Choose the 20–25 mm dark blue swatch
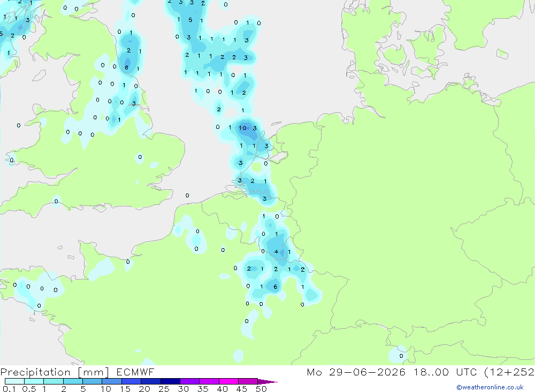 [x=150, y=381]
